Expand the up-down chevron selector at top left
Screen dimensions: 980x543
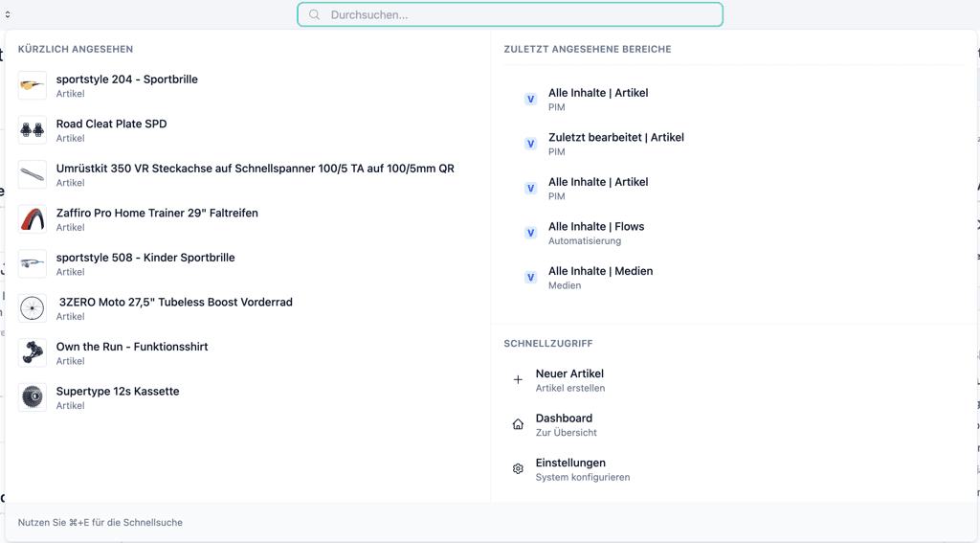(8, 14)
